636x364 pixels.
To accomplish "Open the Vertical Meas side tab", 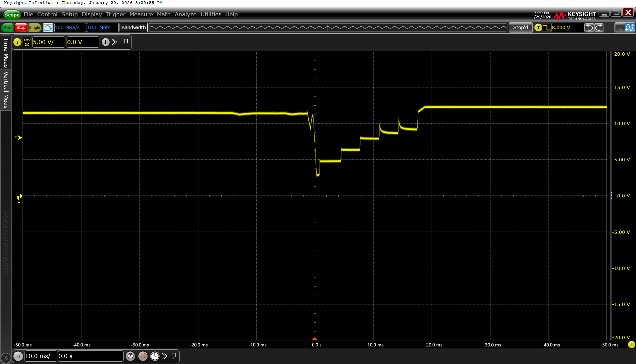I will [x=6, y=90].
